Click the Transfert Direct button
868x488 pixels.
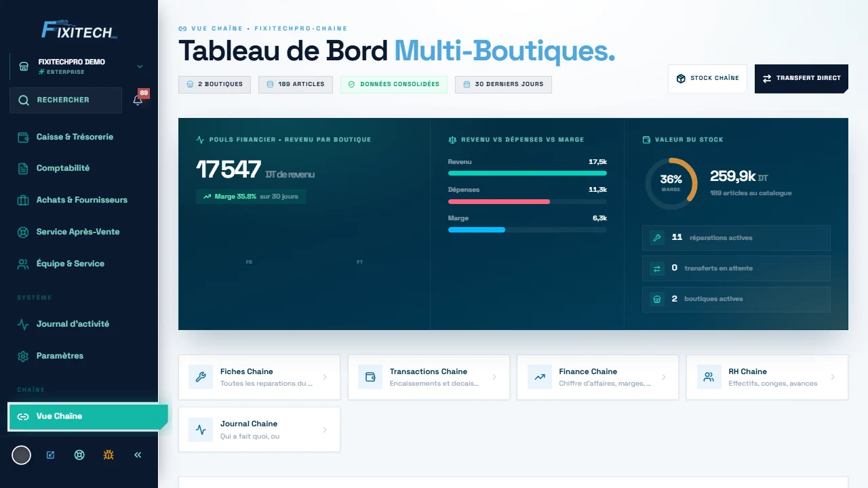tap(802, 79)
